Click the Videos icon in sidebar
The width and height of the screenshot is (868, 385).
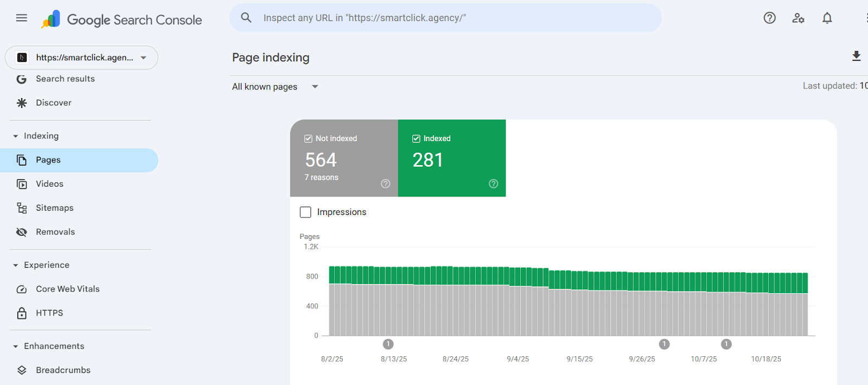(22, 184)
